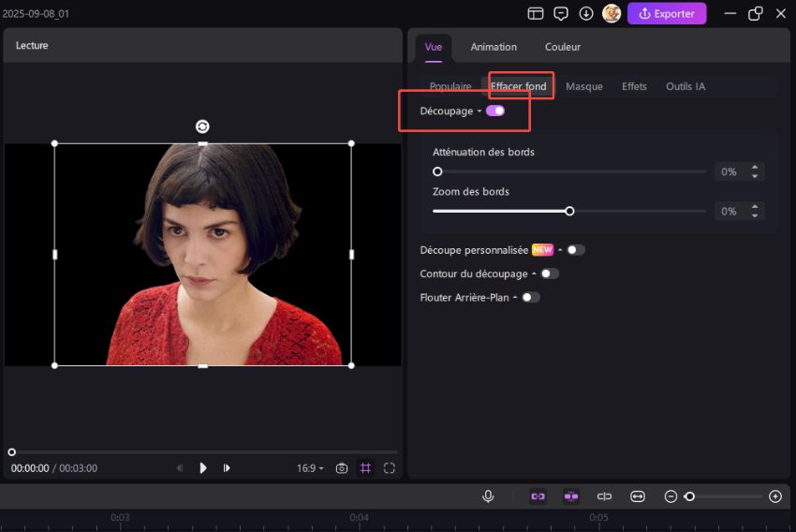The width and height of the screenshot is (796, 532).
Task: Enable the Contour du découpage toggle
Action: (550, 273)
